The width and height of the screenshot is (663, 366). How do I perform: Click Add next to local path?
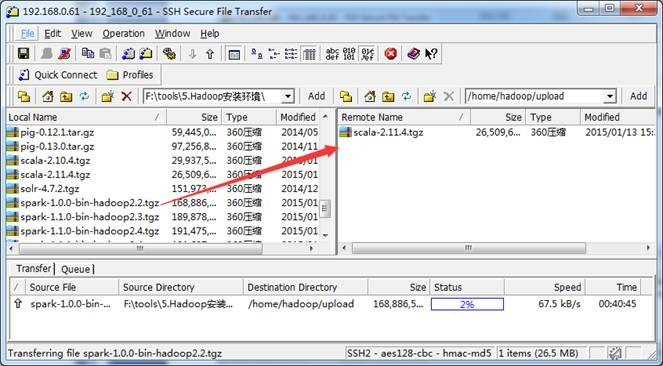316,96
